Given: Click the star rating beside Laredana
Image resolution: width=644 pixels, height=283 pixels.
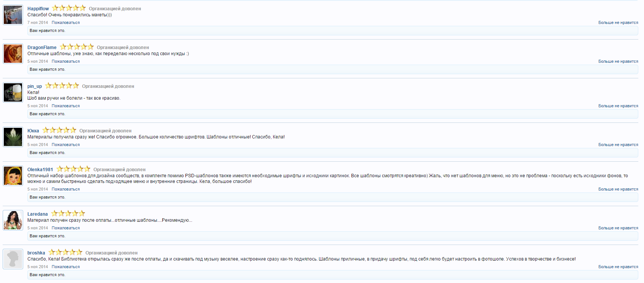Looking at the screenshot, I should (68, 213).
